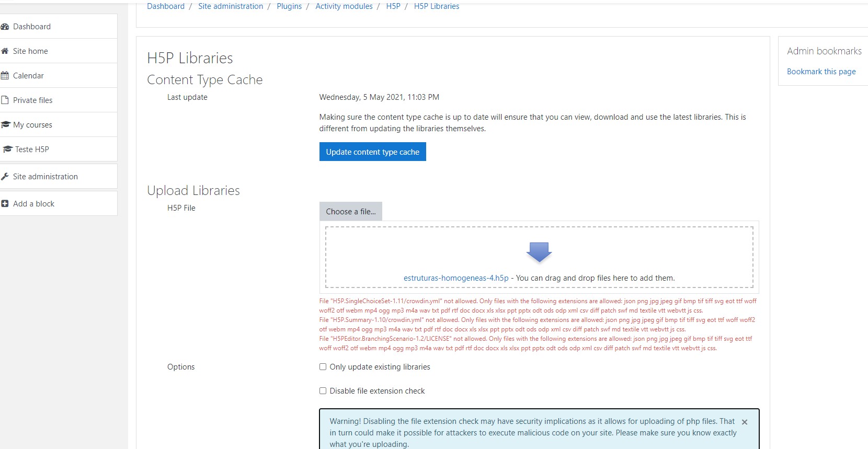This screenshot has height=449, width=868.
Task: Follow H5P Libraries breadcrumb link
Action: (x=437, y=6)
